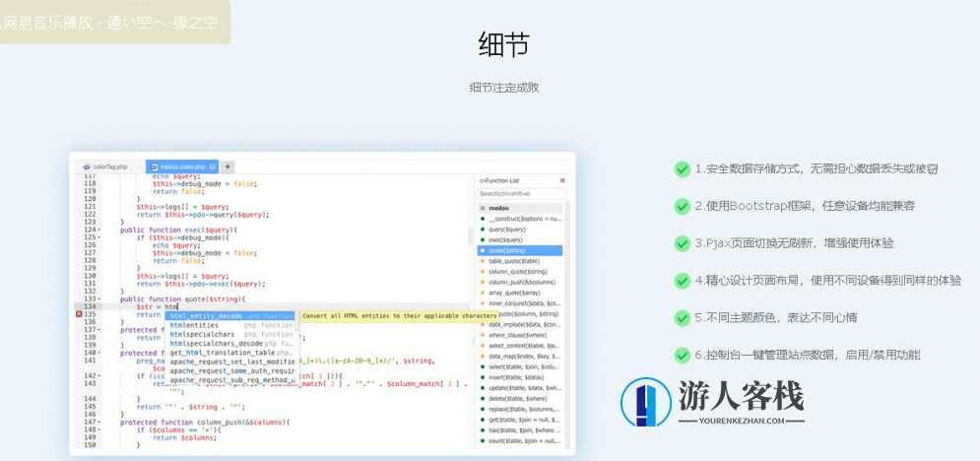Viewport: 980px width, 461px height.
Task: Click checkmark beside 使用Bootstrap框架 feature
Action: coord(682,206)
